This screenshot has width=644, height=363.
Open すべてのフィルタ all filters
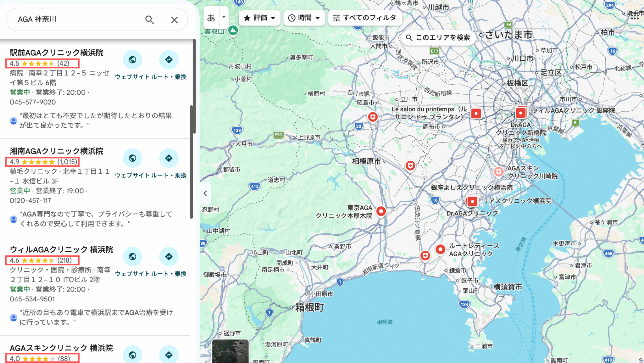(x=365, y=18)
